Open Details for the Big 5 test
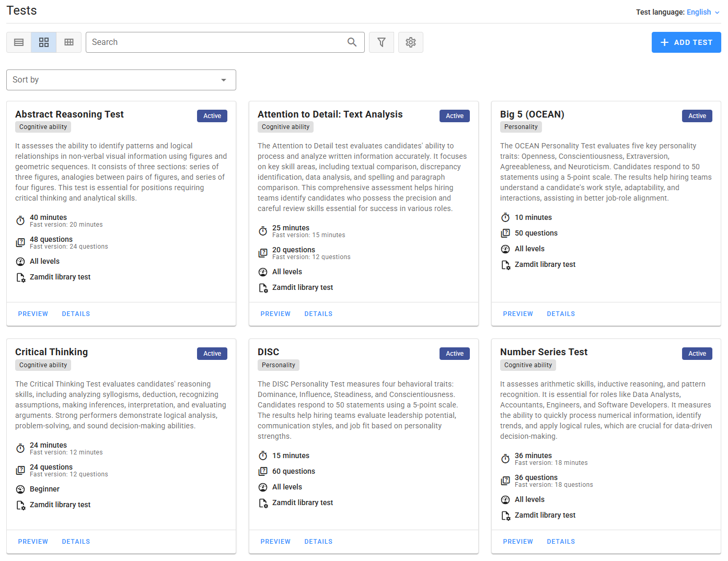 (561, 313)
